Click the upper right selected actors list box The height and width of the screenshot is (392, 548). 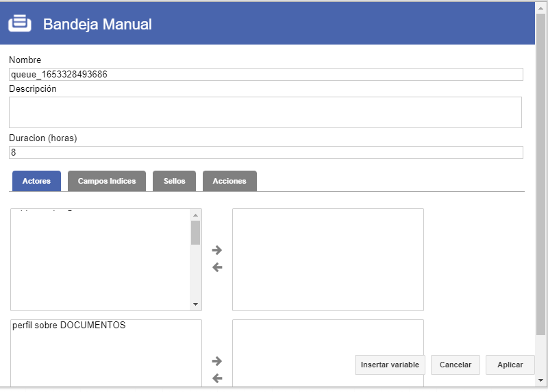pyautogui.click(x=328, y=260)
